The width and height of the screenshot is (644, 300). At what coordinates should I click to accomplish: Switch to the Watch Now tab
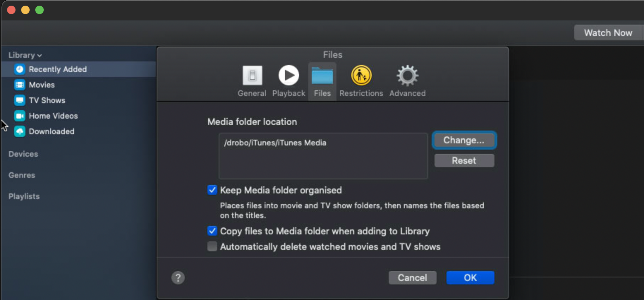point(608,33)
